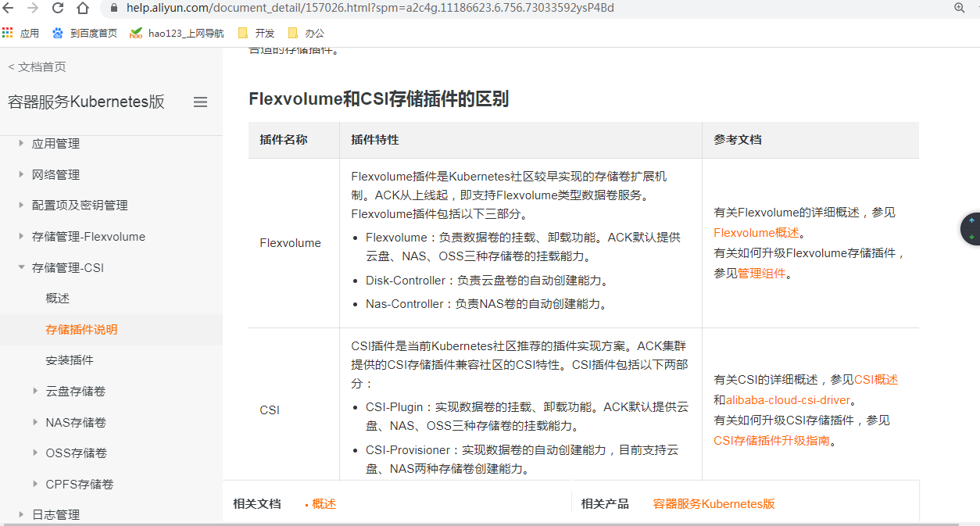This screenshot has width=980, height=526.
Task: Select 存储插件说明 in sidebar
Action: tap(81, 329)
